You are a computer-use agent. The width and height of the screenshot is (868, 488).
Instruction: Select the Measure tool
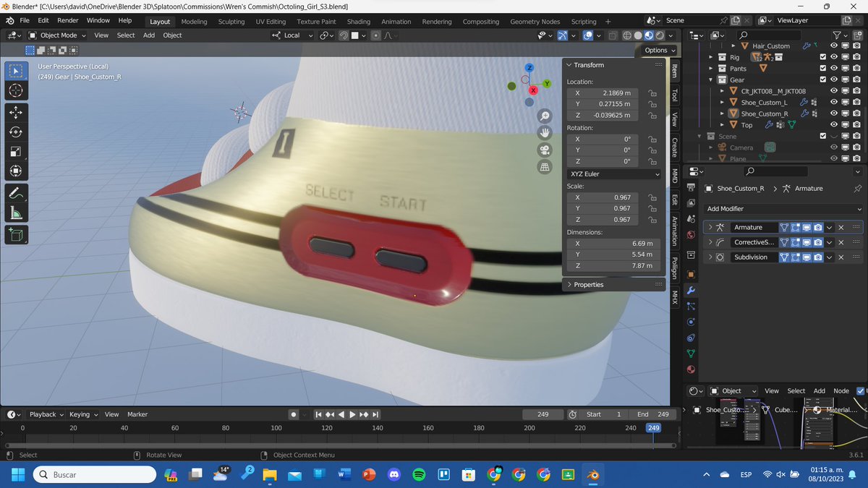tap(17, 213)
